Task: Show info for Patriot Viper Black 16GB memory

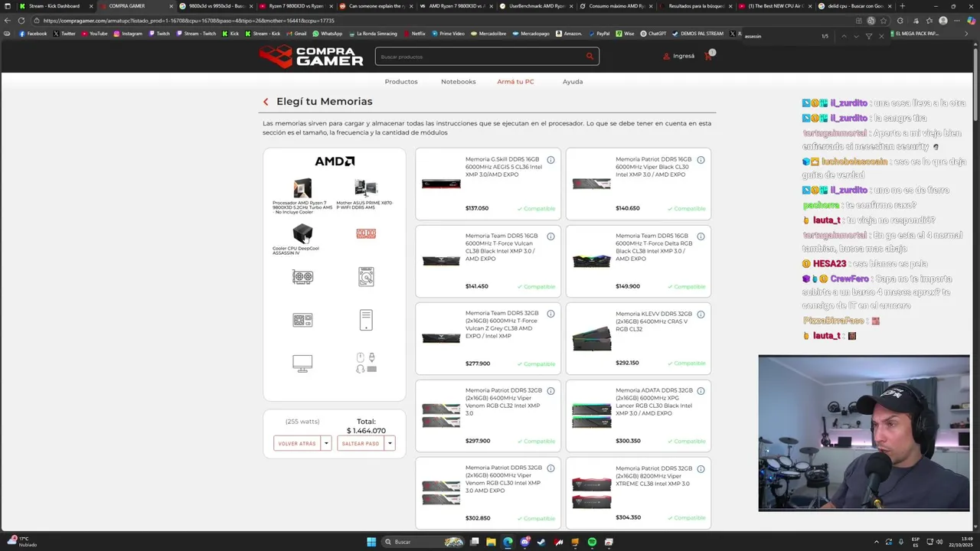Action: (x=701, y=160)
